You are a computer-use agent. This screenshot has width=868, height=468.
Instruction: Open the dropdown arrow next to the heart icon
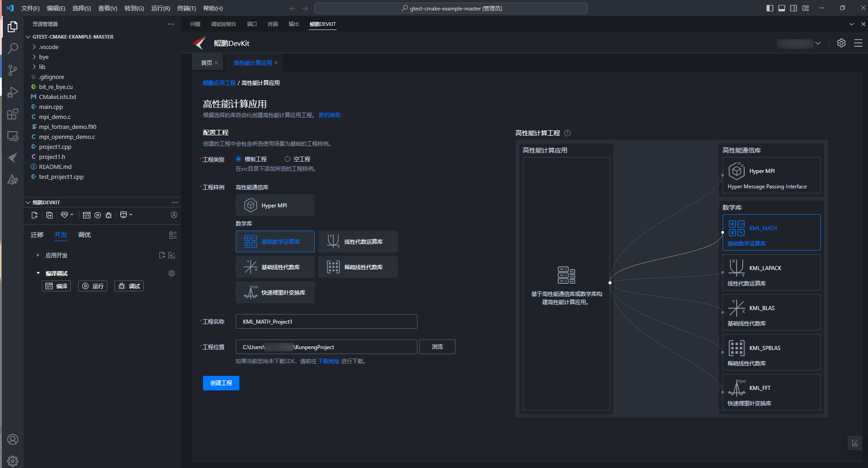coord(72,215)
